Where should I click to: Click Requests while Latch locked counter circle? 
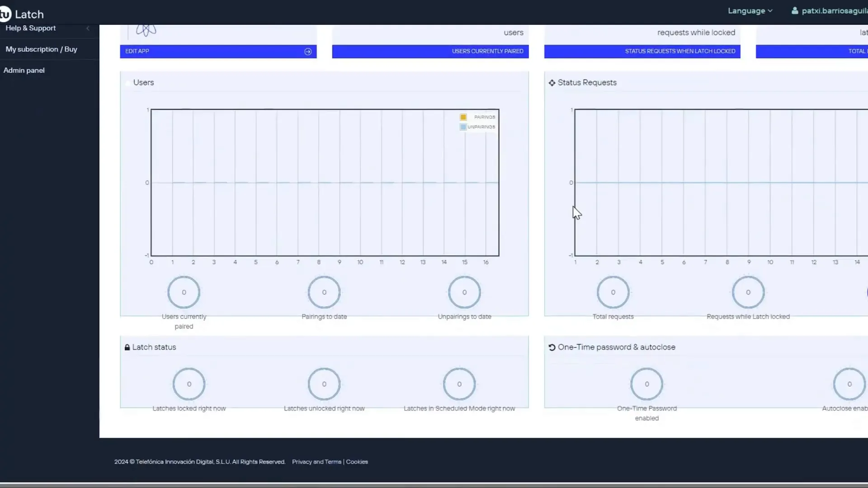click(x=748, y=292)
